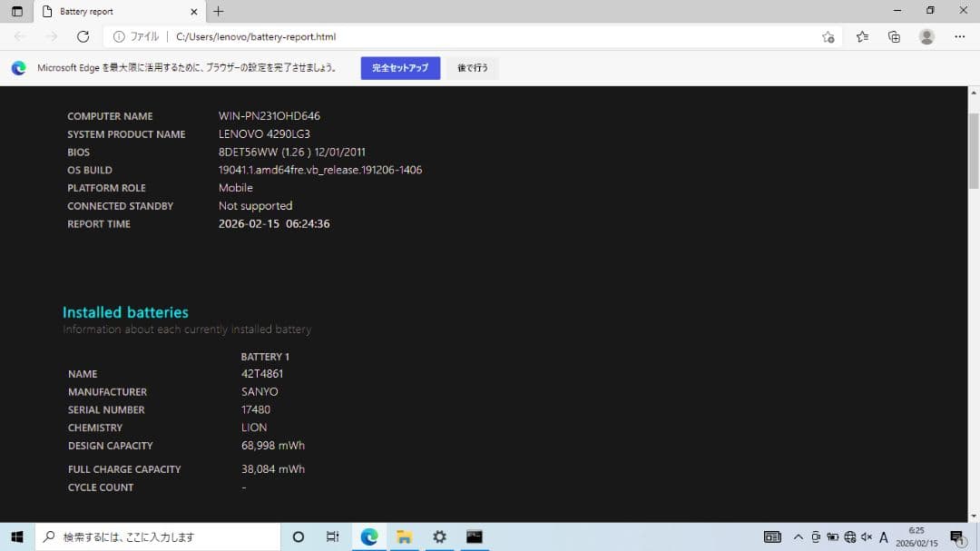The height and width of the screenshot is (551, 980).
Task: Switch to the Command Prompt taskbar icon
Action: pos(475,536)
